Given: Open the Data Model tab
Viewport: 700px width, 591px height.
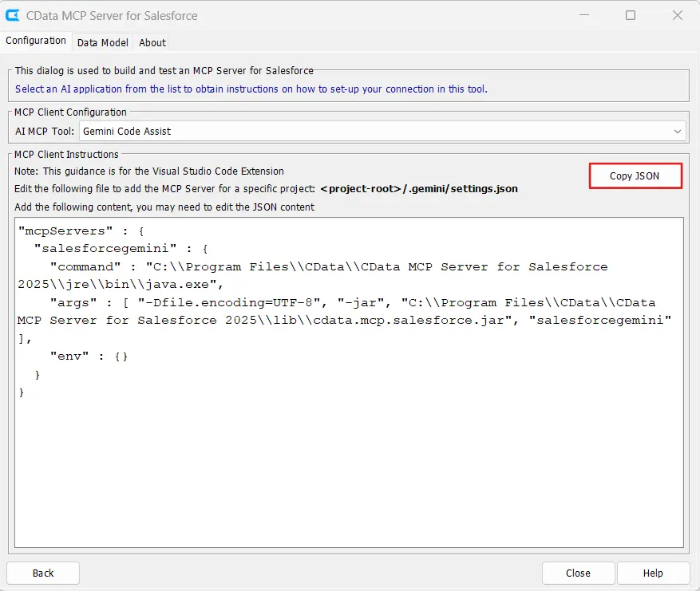Looking at the screenshot, I should coord(103,42).
